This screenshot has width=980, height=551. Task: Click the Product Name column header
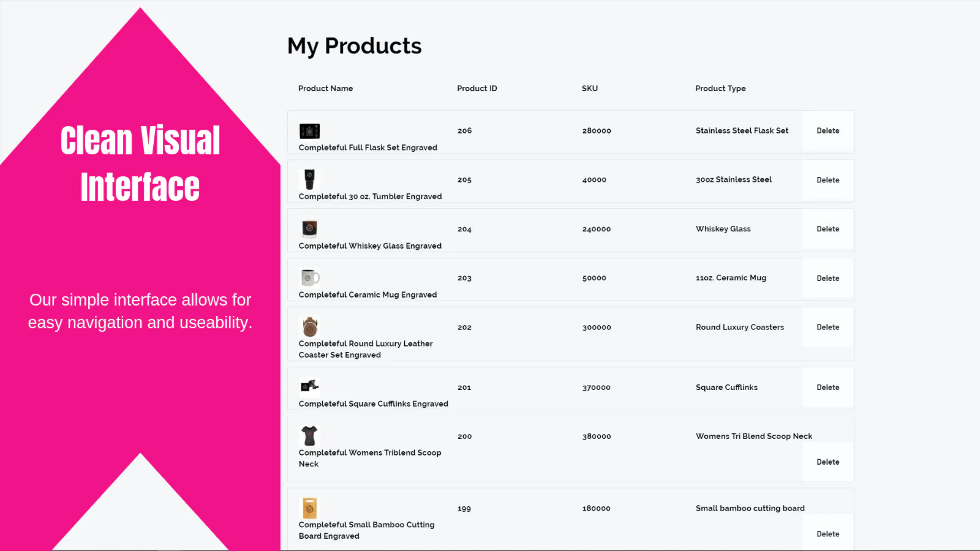[x=325, y=88]
